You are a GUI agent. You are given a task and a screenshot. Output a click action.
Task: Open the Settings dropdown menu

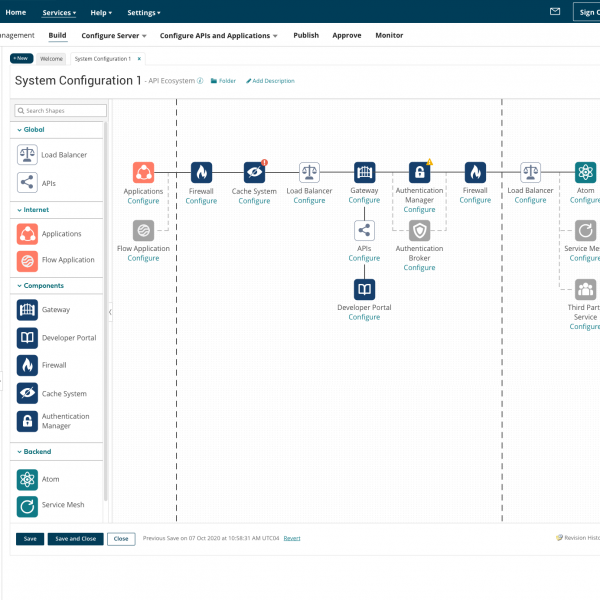[x=143, y=13]
